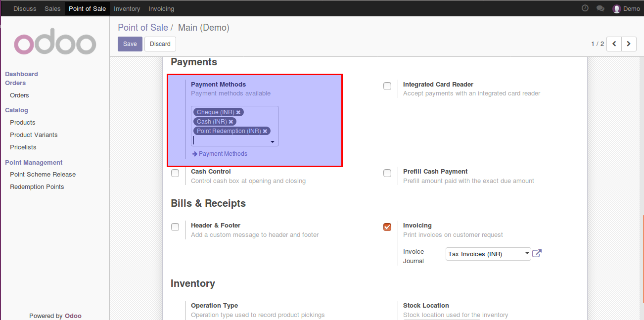The width and height of the screenshot is (644, 320).
Task: Click the Point Management section heading
Action: tap(34, 163)
